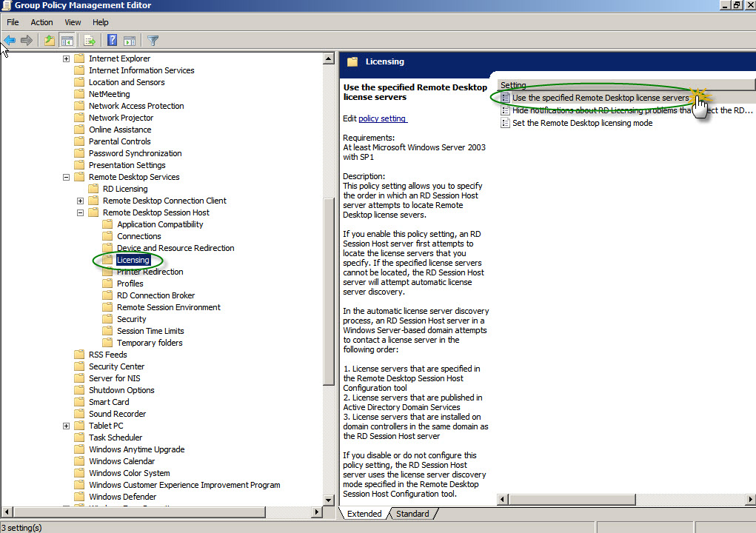Viewport: 756px width, 533px height.
Task: Open the Action menu
Action: pyautogui.click(x=42, y=22)
